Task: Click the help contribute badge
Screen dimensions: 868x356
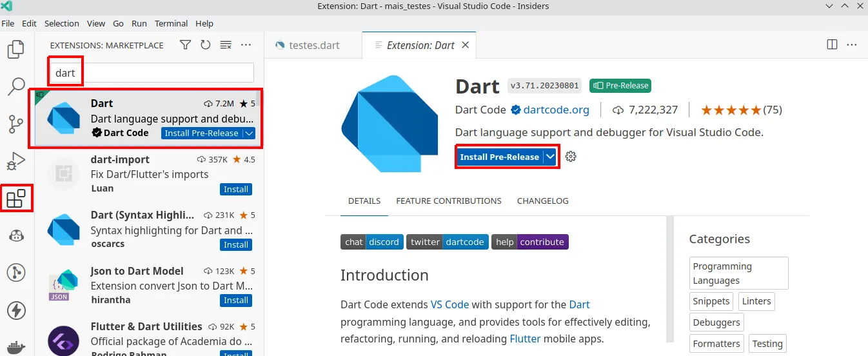Action: point(530,242)
